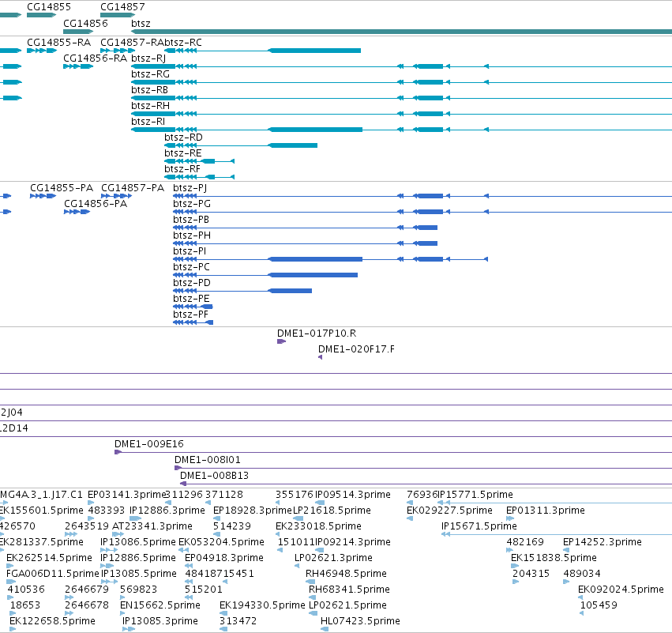Select EST label FGA006D11.5prime

click(52, 574)
